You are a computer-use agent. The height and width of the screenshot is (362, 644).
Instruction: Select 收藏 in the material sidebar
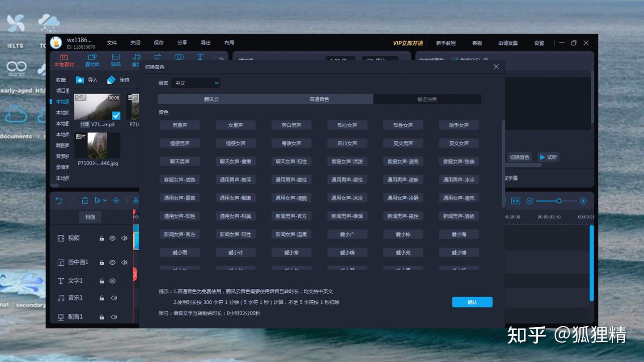pyautogui.click(x=61, y=80)
